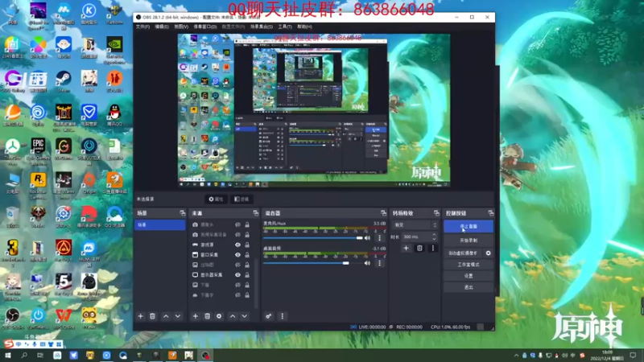Open the 停靠窗口(D) Docks menu
The image size is (644, 362).
(205, 27)
